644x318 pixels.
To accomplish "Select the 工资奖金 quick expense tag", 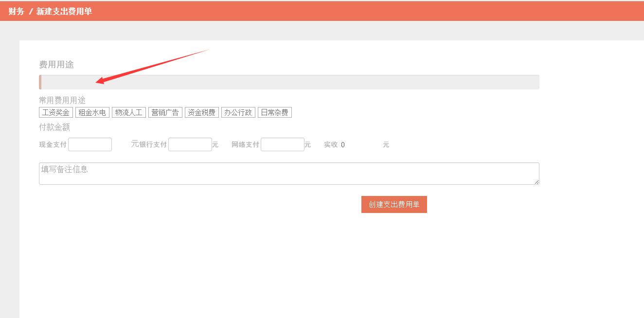I will 55,112.
